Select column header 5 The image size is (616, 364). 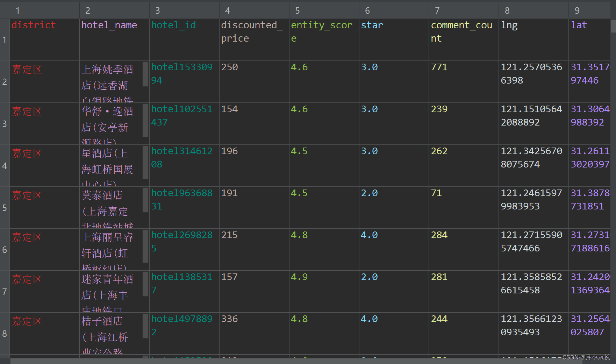[324, 10]
